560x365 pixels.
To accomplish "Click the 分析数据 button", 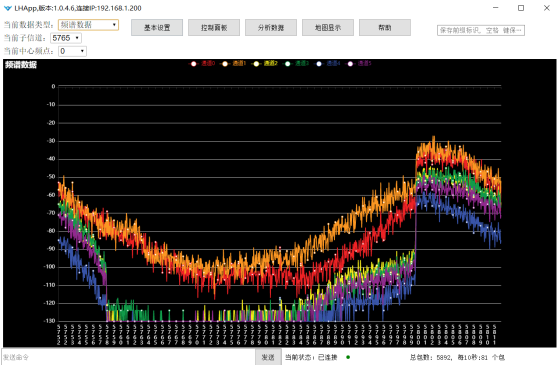I will [271, 28].
